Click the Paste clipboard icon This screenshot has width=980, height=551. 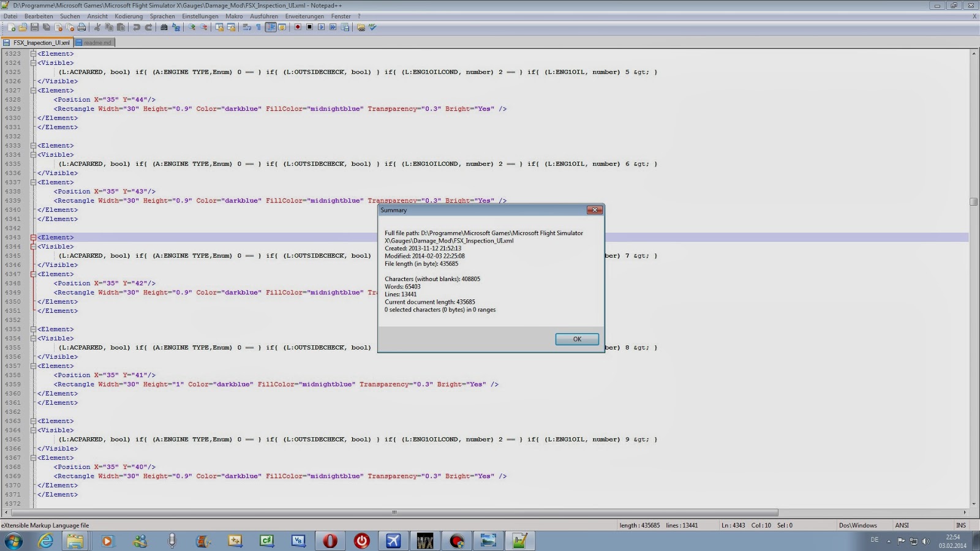(x=121, y=27)
